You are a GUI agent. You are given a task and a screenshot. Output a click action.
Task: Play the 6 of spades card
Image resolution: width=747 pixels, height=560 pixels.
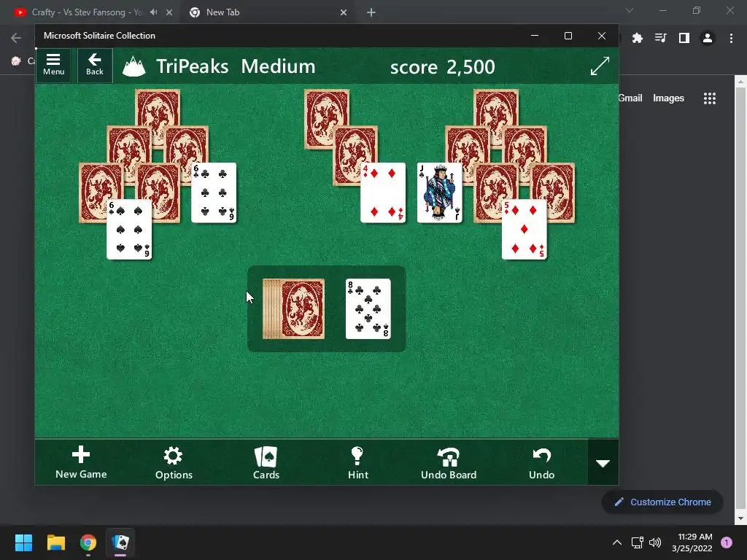tap(129, 230)
